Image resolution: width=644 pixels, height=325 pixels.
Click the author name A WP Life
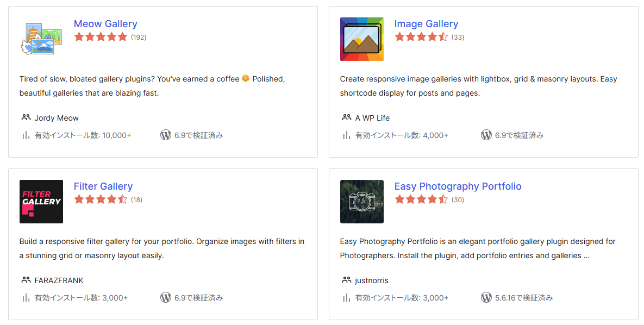372,118
